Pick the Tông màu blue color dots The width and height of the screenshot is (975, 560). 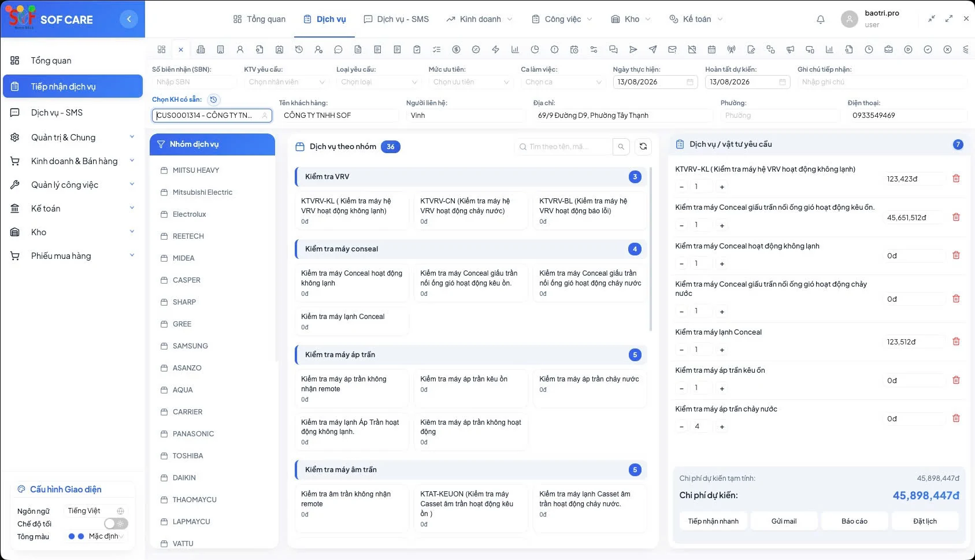click(76, 536)
